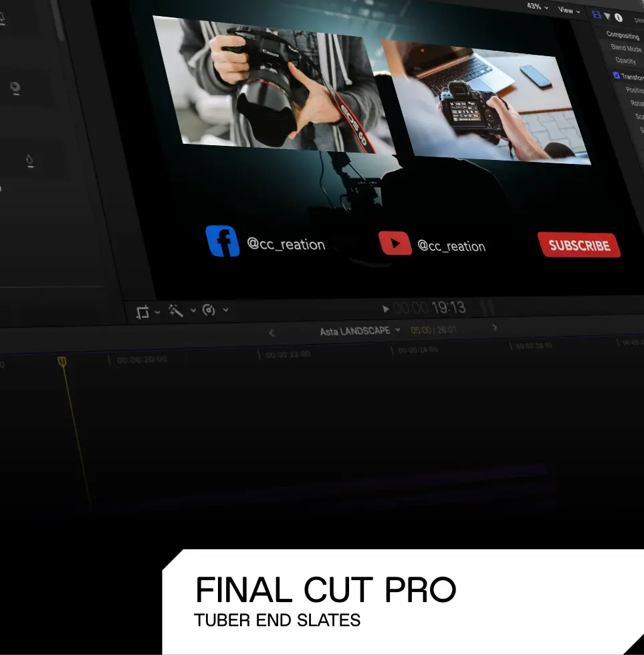Toggle the Transform checkbox in inspector
644x655 pixels.
pos(617,76)
